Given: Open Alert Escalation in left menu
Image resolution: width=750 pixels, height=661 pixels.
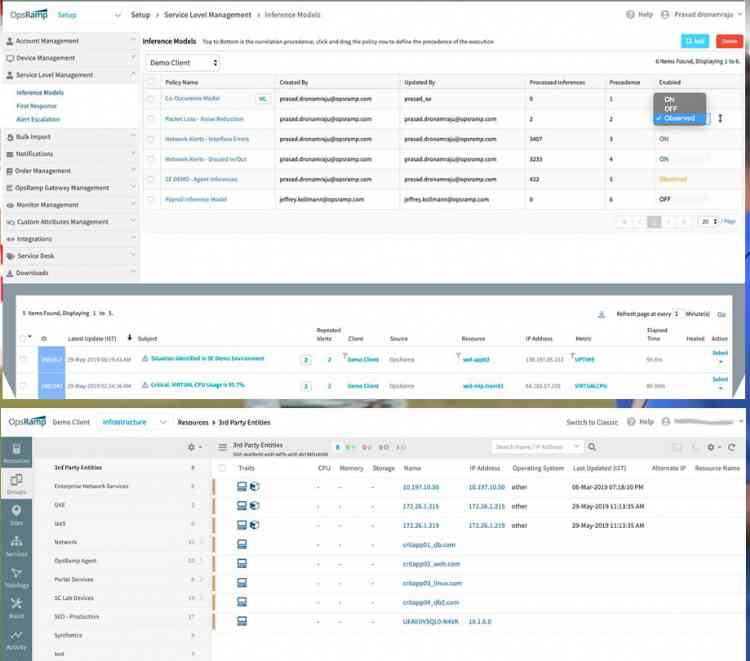Looking at the screenshot, I should (38, 119).
